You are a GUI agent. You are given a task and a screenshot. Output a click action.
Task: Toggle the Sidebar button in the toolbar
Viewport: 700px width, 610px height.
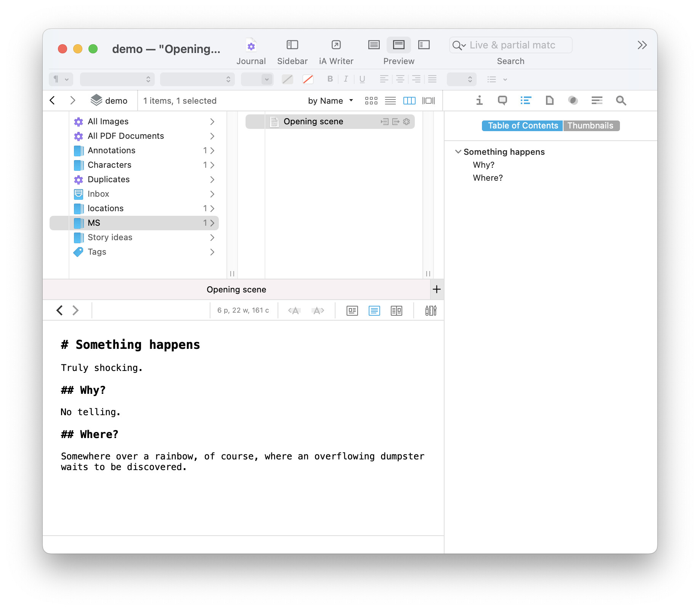[x=292, y=46]
